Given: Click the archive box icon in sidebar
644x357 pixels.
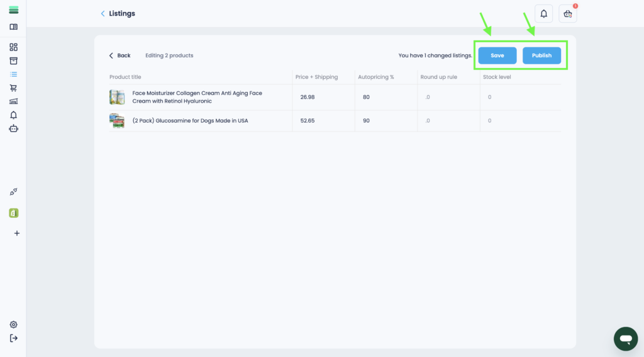Looking at the screenshot, I should click(14, 61).
